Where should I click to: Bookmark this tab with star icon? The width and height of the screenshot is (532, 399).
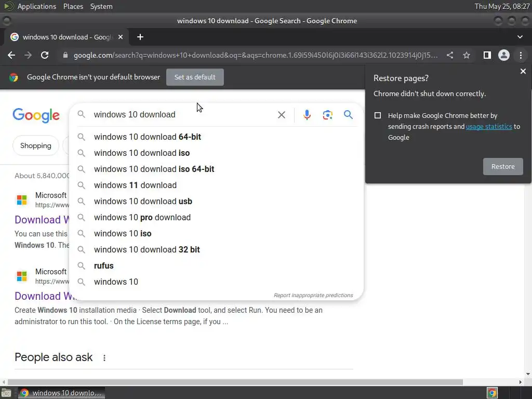pos(467,55)
